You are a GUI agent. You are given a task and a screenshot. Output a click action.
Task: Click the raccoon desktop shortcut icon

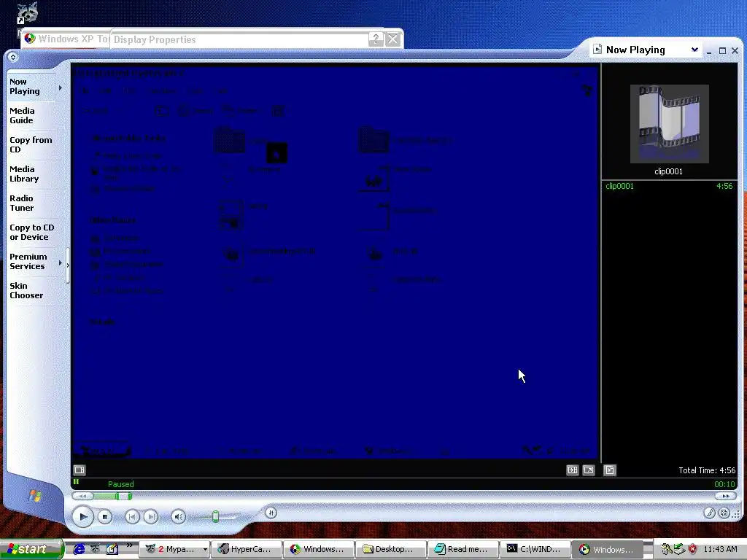[27, 13]
